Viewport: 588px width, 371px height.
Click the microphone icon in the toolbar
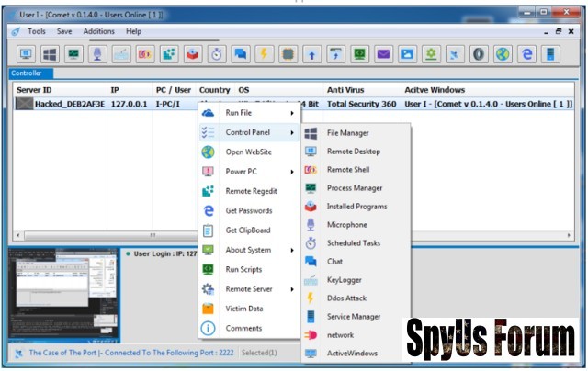pyautogui.click(x=97, y=53)
